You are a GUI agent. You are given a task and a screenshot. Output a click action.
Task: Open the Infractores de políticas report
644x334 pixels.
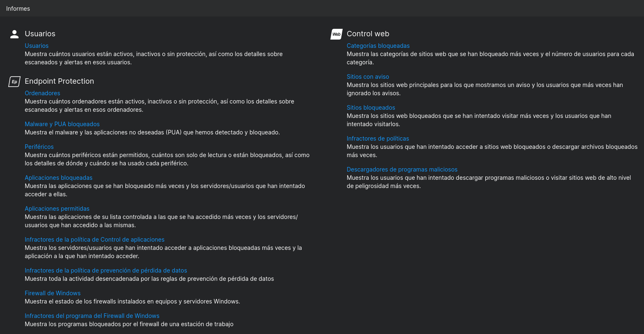click(x=378, y=139)
